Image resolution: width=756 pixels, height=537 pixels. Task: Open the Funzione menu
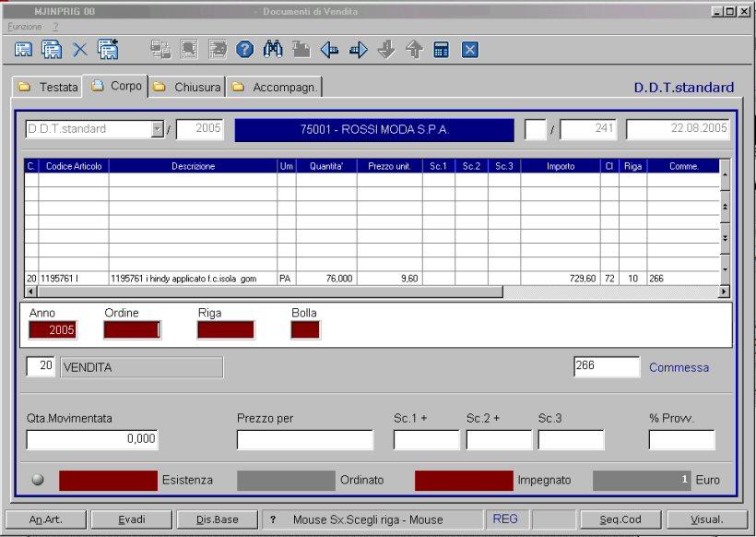(x=25, y=27)
